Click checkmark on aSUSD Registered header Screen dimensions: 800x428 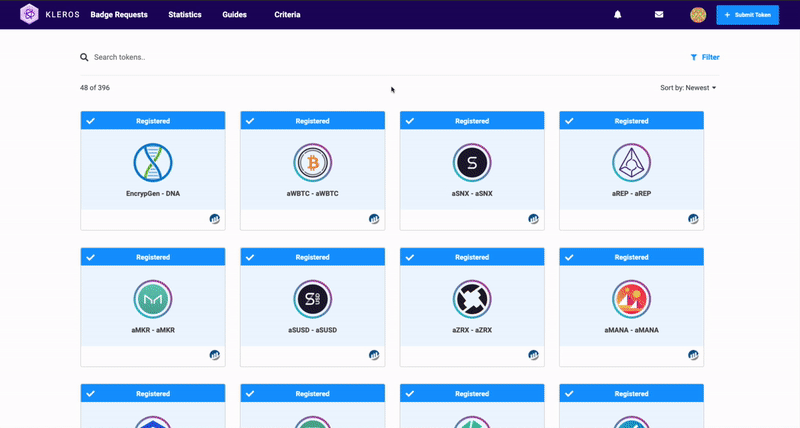pos(250,257)
